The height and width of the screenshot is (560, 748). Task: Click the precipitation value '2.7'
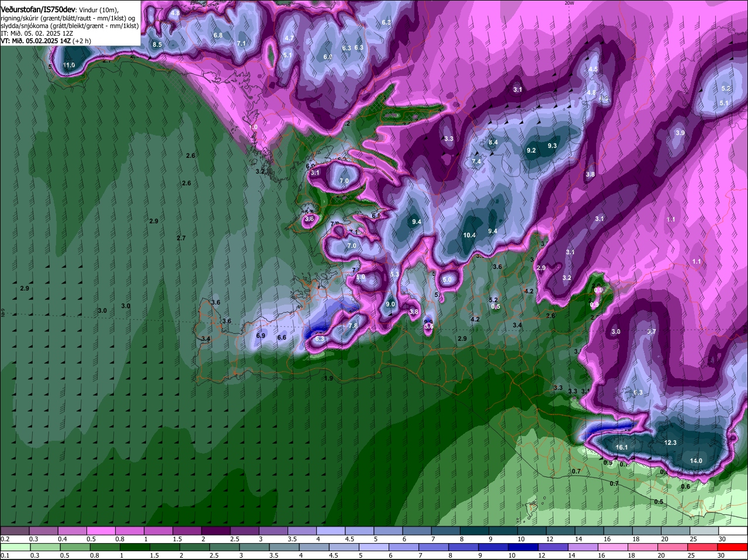click(x=181, y=238)
